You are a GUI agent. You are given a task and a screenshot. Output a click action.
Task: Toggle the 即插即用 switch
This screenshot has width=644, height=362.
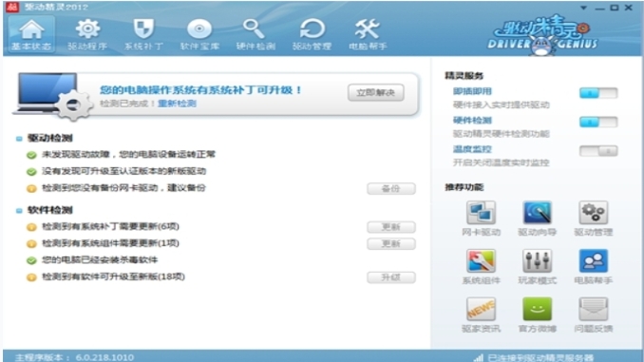(x=598, y=93)
